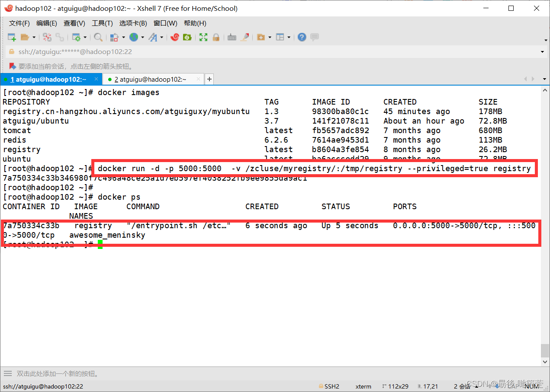Open the 窗口(W) menu
This screenshot has width=550, height=392.
click(165, 23)
